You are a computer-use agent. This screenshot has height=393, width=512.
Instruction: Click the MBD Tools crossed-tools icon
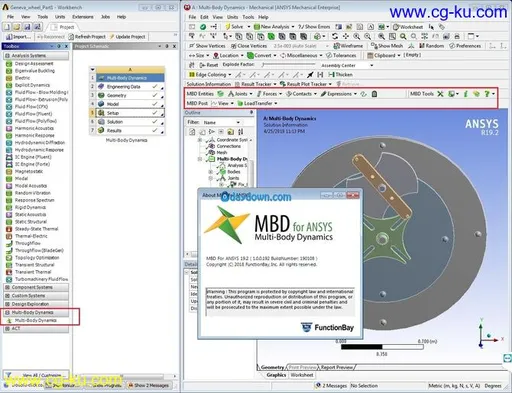coord(440,94)
